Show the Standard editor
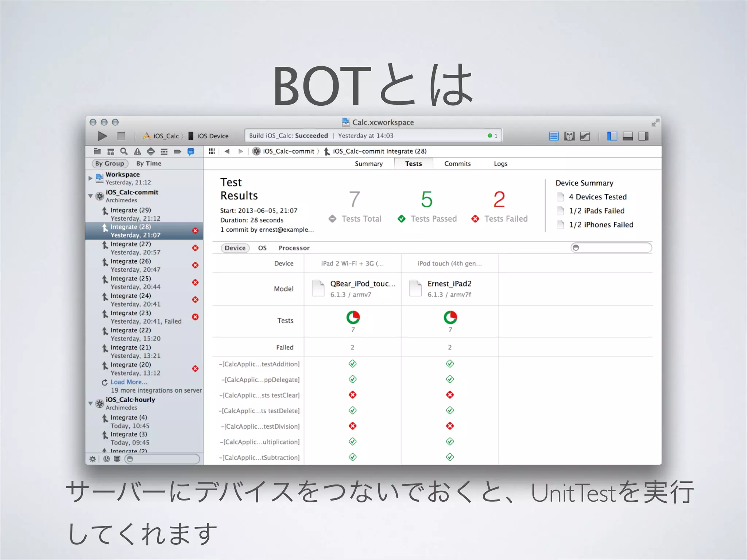This screenshot has height=560, width=747. (554, 136)
